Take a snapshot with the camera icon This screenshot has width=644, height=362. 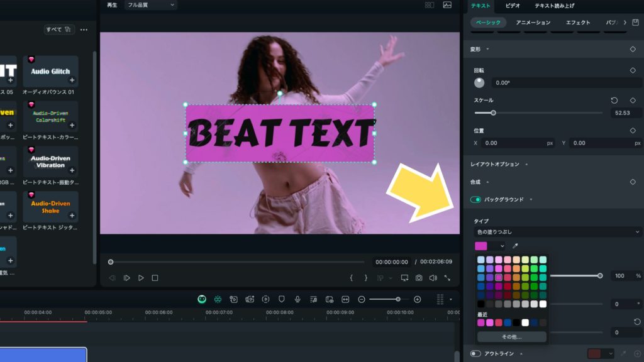click(418, 278)
